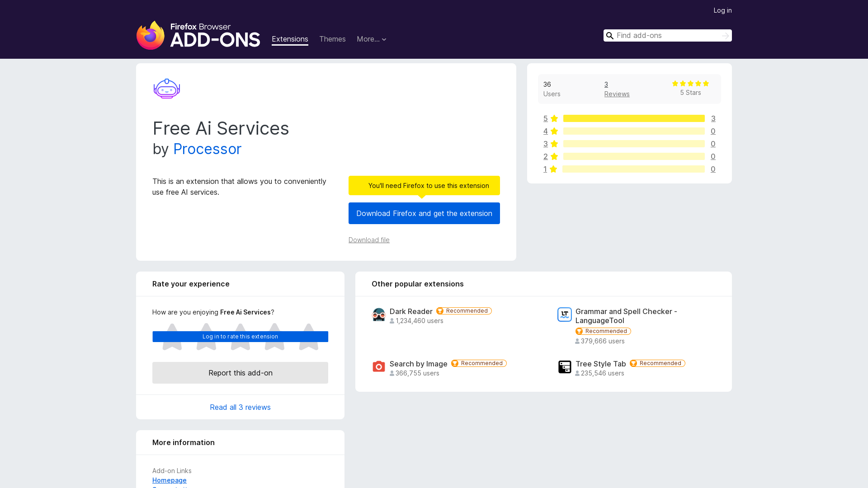Click Search by Image's Recommended badge

479,363
